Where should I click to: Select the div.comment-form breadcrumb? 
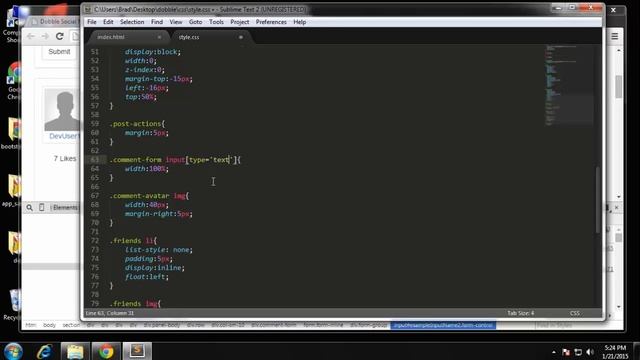pyautogui.click(x=273, y=325)
